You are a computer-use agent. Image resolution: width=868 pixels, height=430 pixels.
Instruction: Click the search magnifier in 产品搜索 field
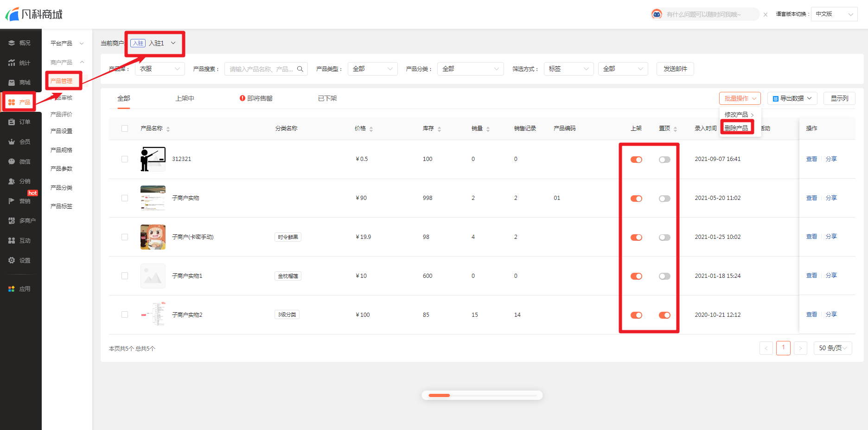[300, 69]
